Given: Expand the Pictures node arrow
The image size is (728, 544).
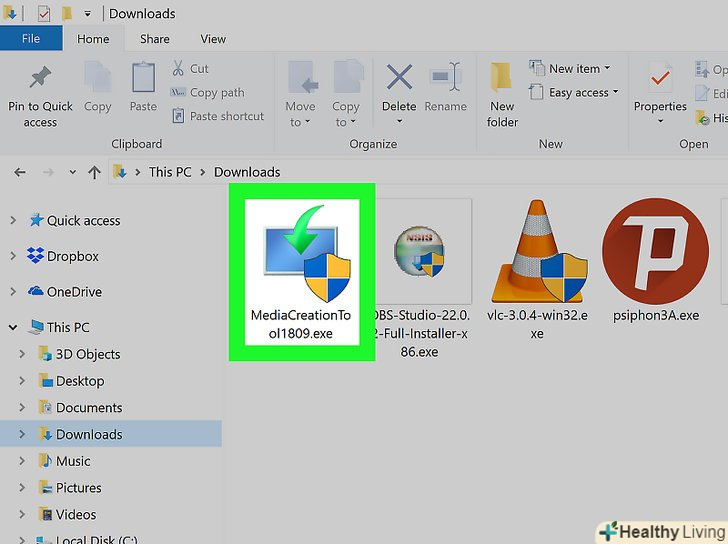Looking at the screenshot, I should click(22, 488).
